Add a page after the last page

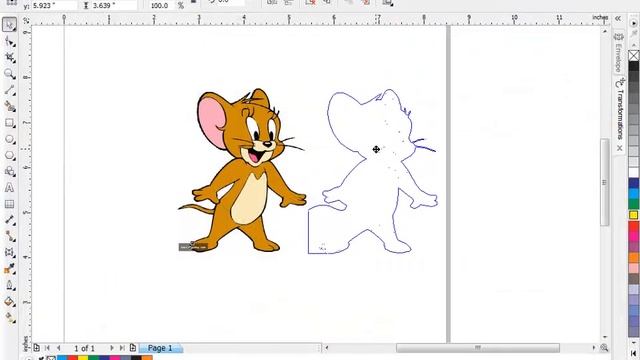pos(133,348)
